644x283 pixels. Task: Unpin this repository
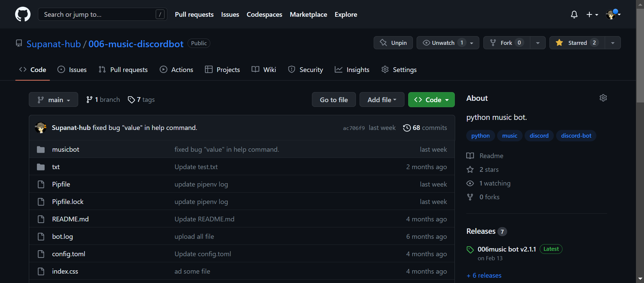click(393, 43)
